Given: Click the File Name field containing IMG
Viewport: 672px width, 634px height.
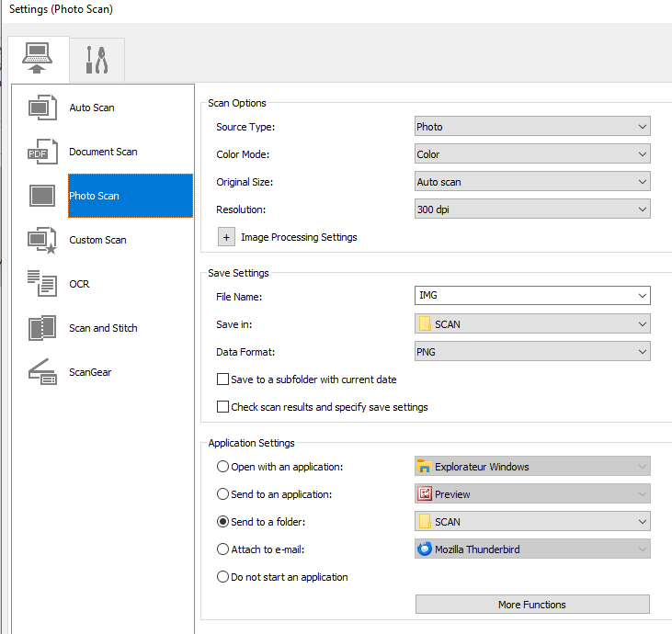Looking at the screenshot, I should tap(524, 296).
